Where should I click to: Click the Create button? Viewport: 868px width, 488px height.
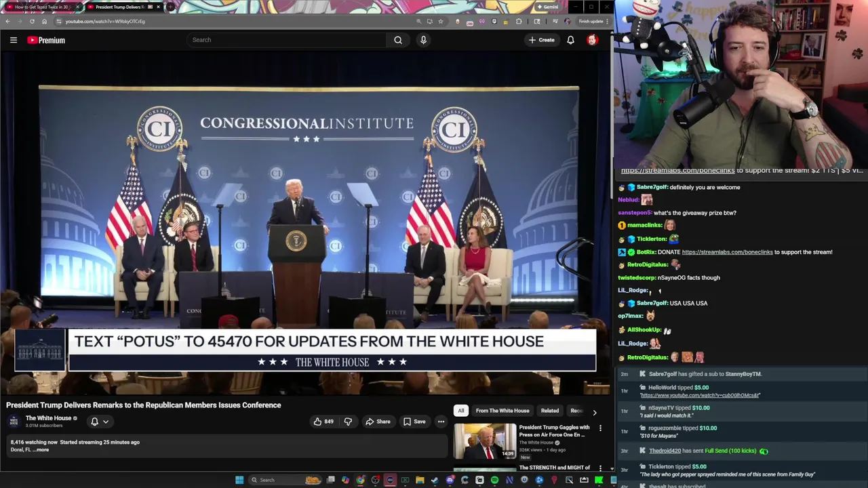click(x=542, y=40)
